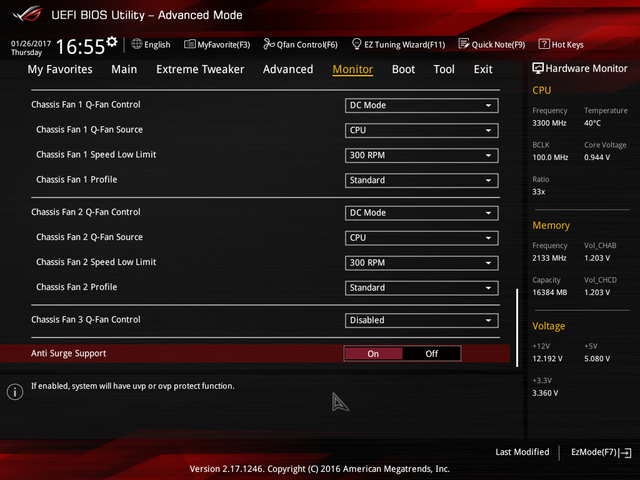Select Chassis Fan 2 Q-Fan Control label

pyautogui.click(x=86, y=212)
